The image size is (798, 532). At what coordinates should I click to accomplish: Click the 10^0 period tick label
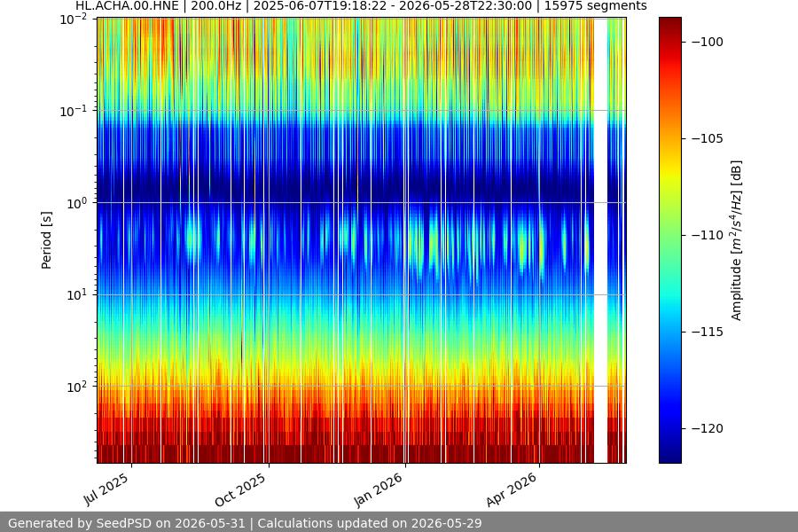pyautogui.click(x=77, y=204)
